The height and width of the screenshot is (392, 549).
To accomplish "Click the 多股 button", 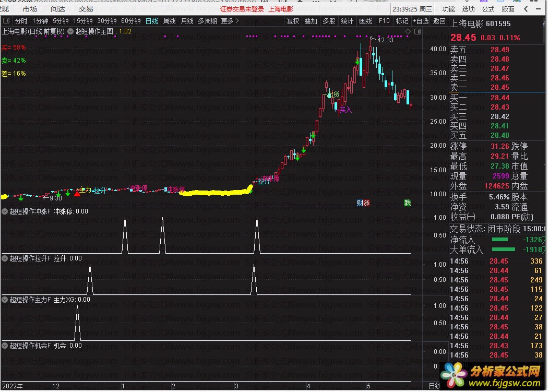I will coord(329,21).
